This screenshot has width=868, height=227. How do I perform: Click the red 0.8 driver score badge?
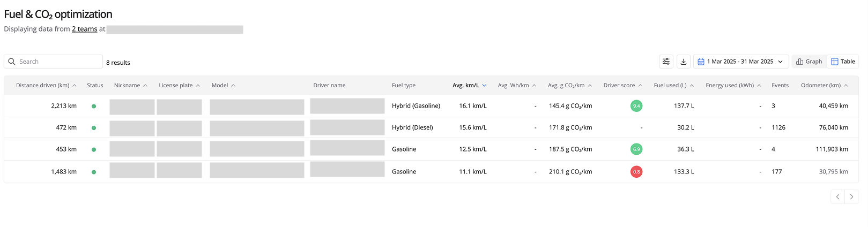tap(636, 172)
